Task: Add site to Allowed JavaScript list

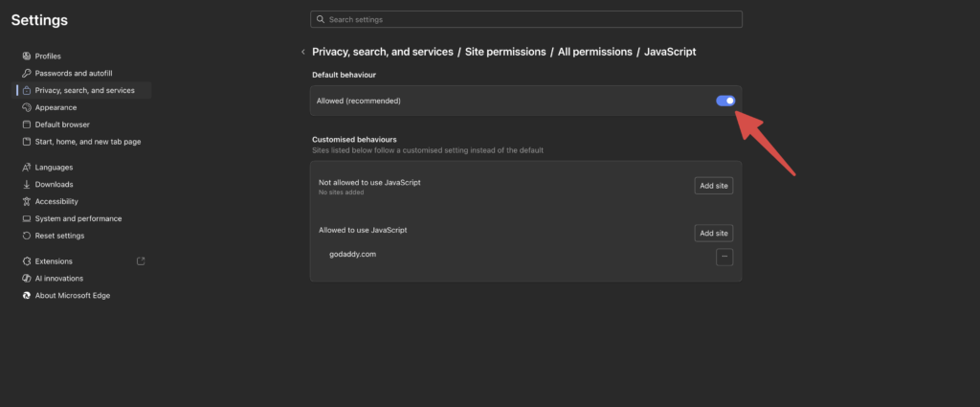Action: [714, 233]
